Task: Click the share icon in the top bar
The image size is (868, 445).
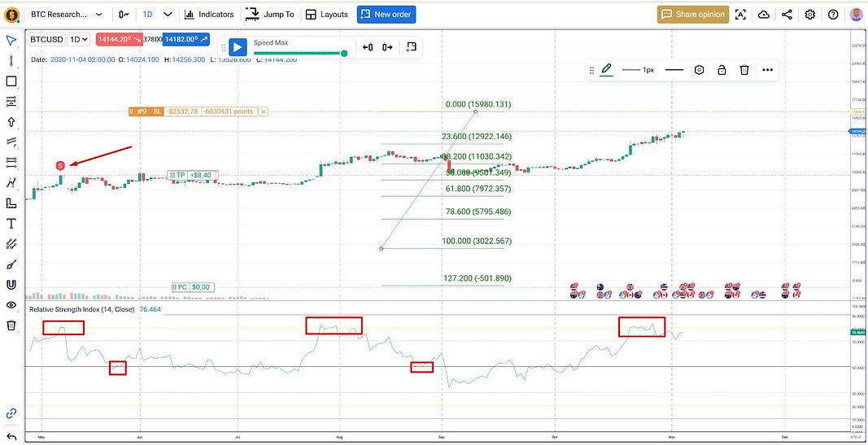Action: point(787,15)
